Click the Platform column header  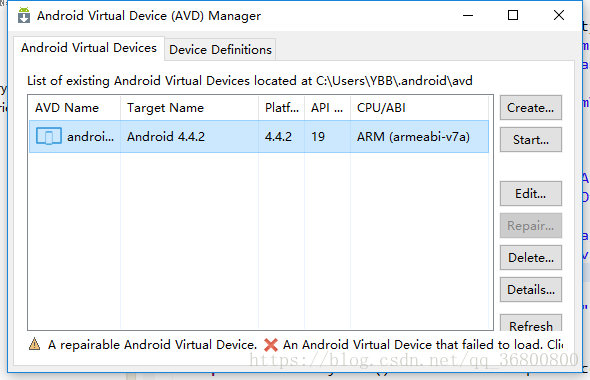pos(281,108)
